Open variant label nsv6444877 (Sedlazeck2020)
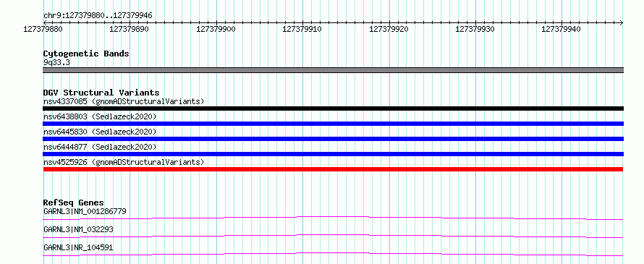 click(100, 147)
